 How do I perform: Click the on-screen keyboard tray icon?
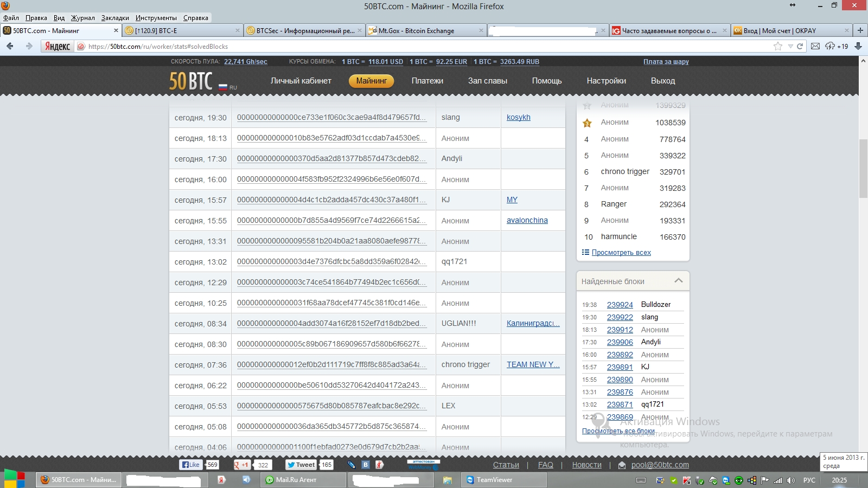tap(641, 480)
